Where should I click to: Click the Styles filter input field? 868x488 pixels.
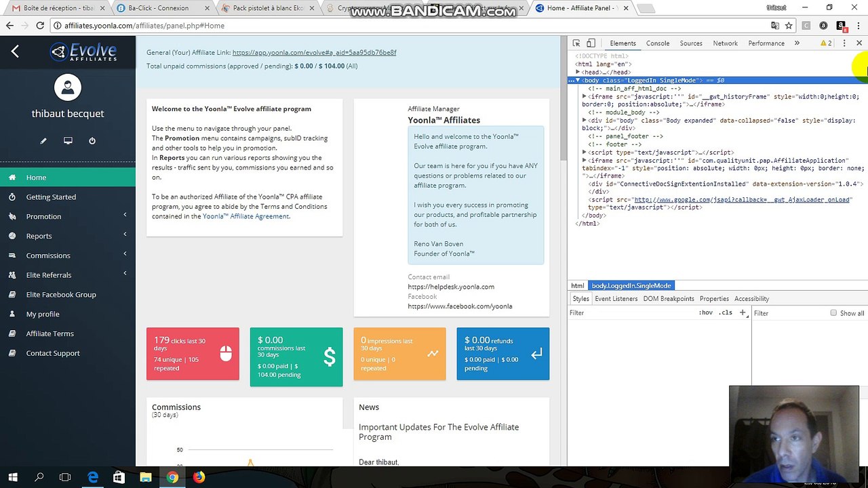pyautogui.click(x=631, y=312)
